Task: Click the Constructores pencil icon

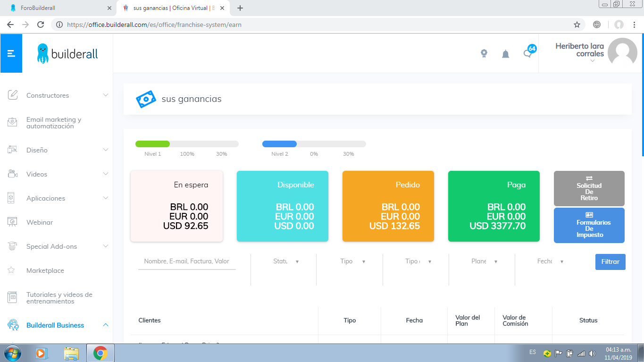Action: [13, 95]
